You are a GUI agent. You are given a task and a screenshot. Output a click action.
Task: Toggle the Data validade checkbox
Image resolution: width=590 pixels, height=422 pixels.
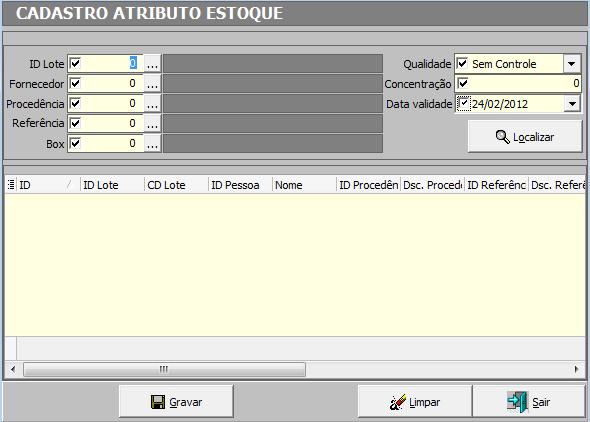coord(464,103)
